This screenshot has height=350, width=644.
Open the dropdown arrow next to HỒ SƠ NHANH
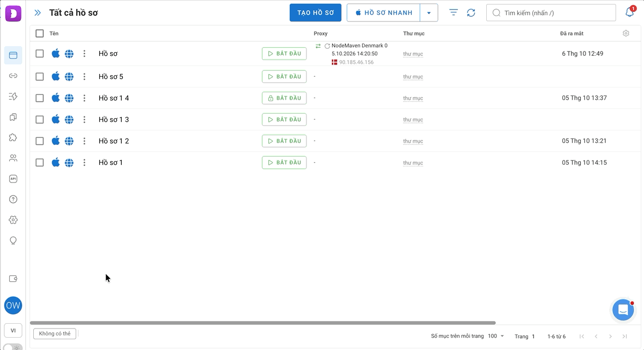[429, 13]
